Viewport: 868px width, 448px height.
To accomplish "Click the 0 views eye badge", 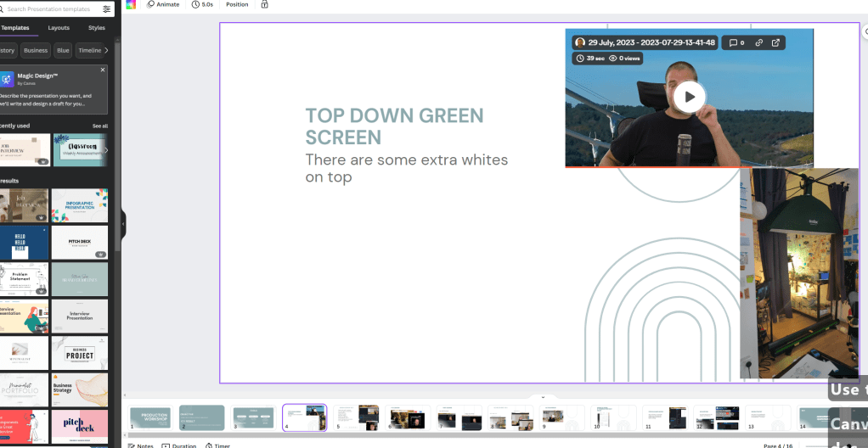I will 624,58.
